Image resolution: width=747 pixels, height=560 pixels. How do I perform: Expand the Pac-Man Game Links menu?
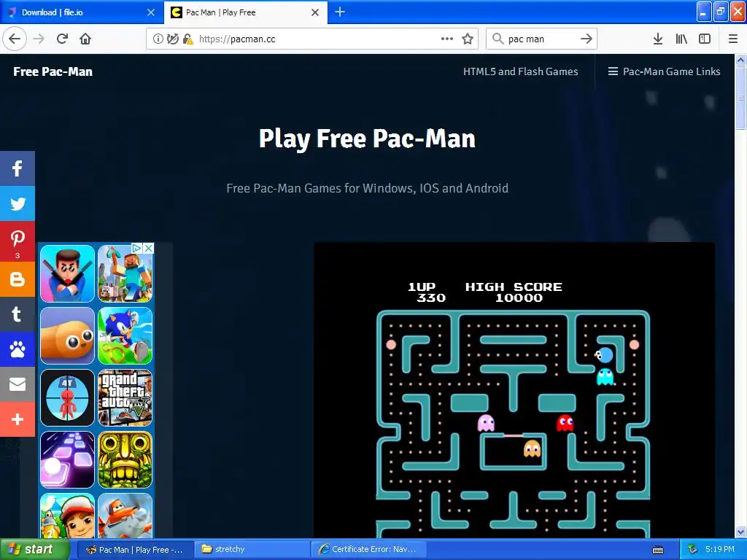664,71
